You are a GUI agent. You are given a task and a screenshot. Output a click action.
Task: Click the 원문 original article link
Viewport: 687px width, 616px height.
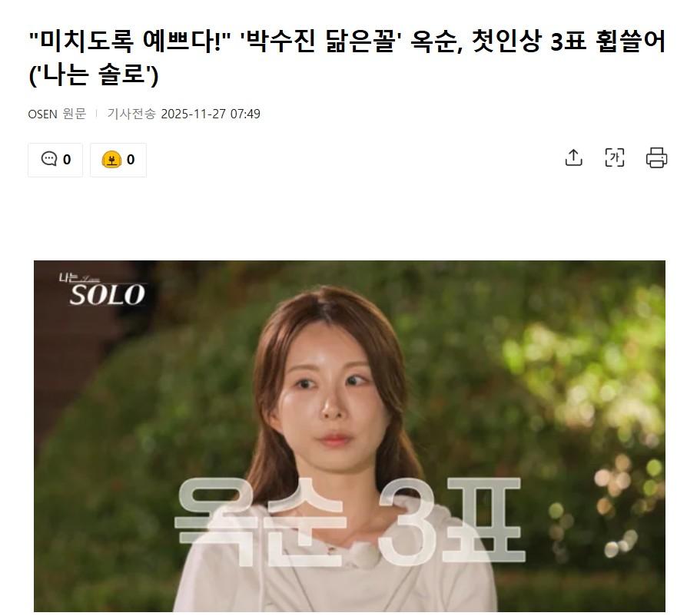point(74,114)
